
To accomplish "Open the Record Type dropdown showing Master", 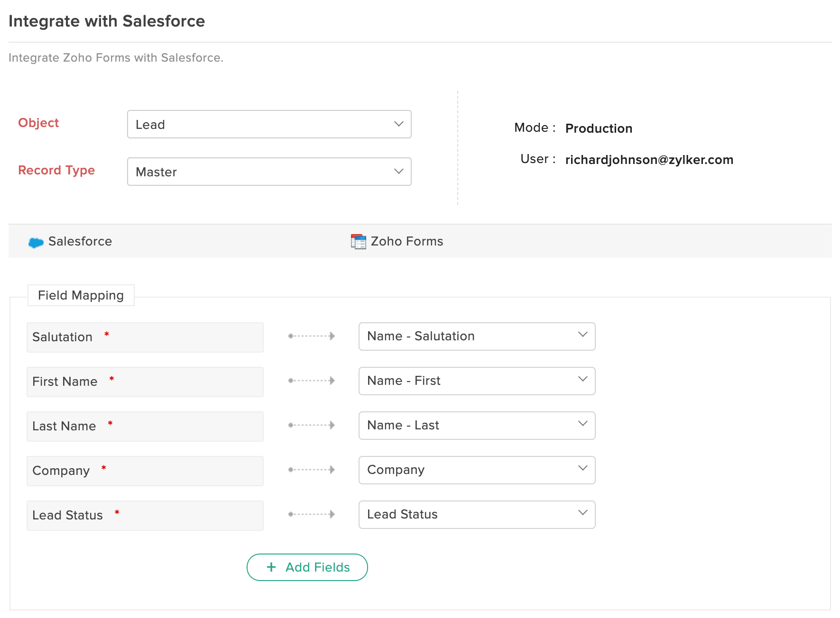I will (269, 172).
